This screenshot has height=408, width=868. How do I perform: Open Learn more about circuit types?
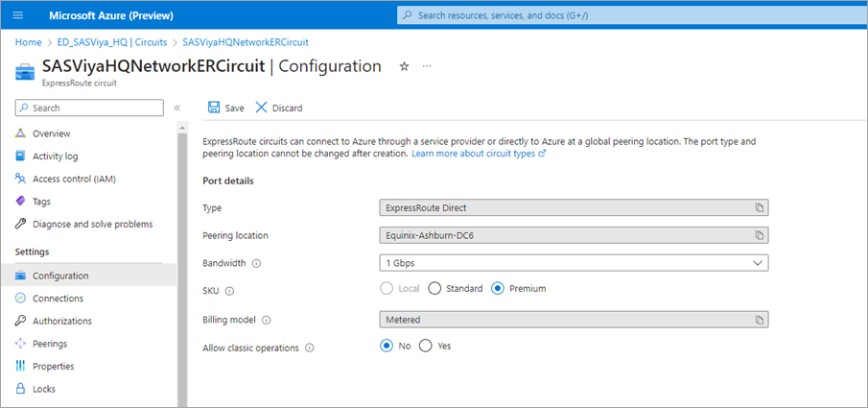478,154
